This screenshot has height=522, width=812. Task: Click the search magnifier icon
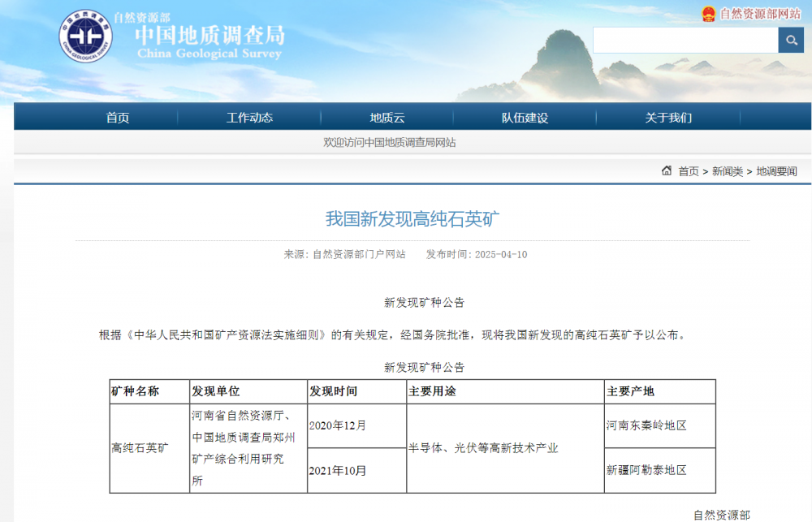click(791, 39)
